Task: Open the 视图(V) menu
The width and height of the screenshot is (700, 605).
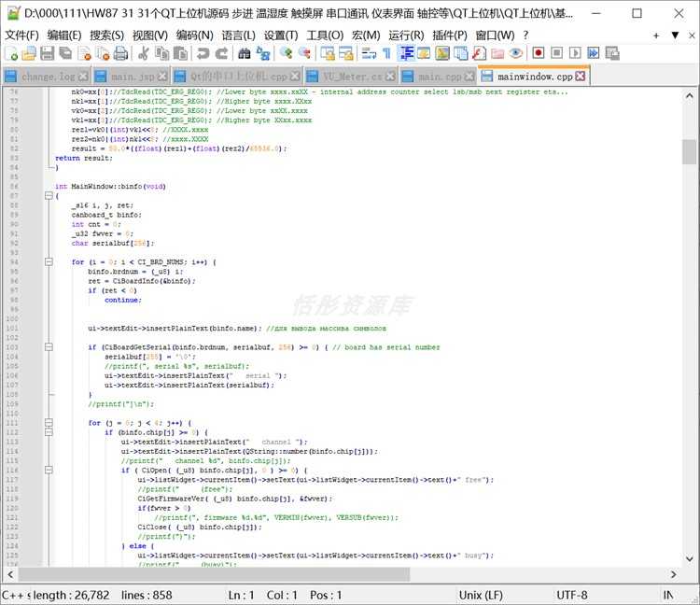Action: (150, 35)
